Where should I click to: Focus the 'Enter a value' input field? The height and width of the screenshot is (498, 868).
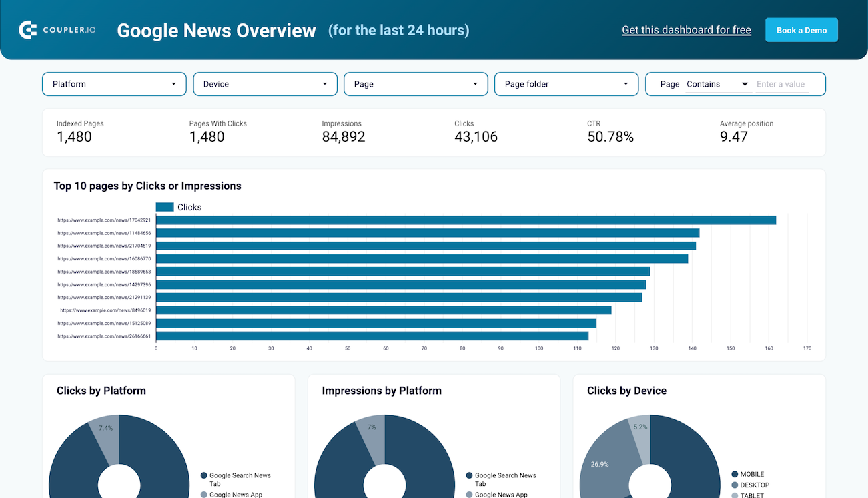pos(781,84)
